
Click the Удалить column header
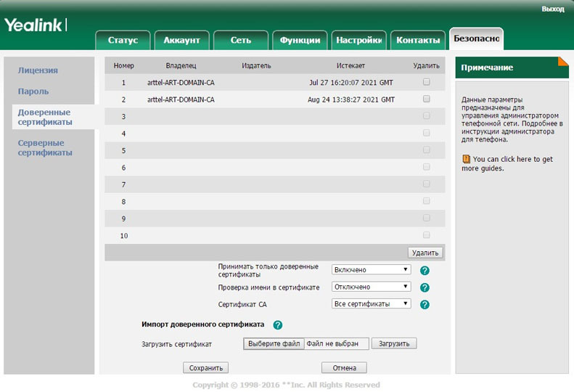[426, 65]
